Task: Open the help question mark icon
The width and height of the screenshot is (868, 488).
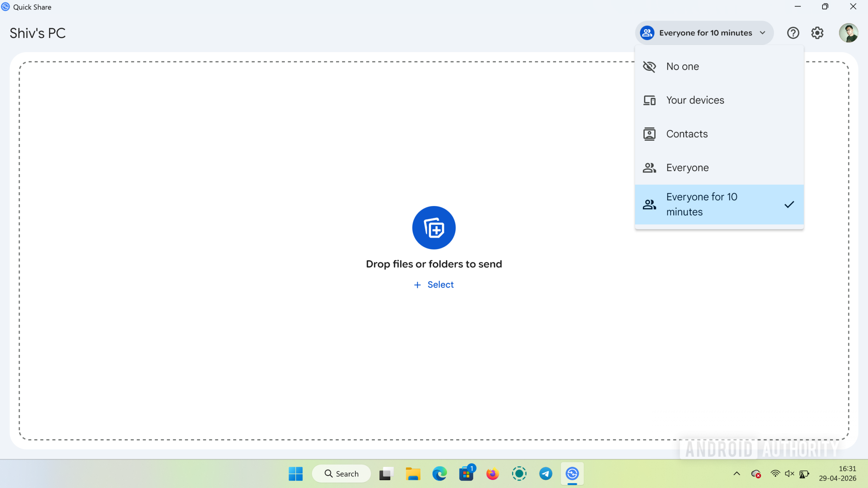Action: pyautogui.click(x=793, y=33)
